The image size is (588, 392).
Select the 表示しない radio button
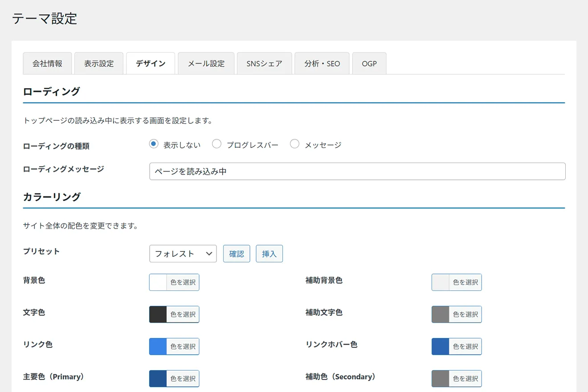tap(154, 144)
